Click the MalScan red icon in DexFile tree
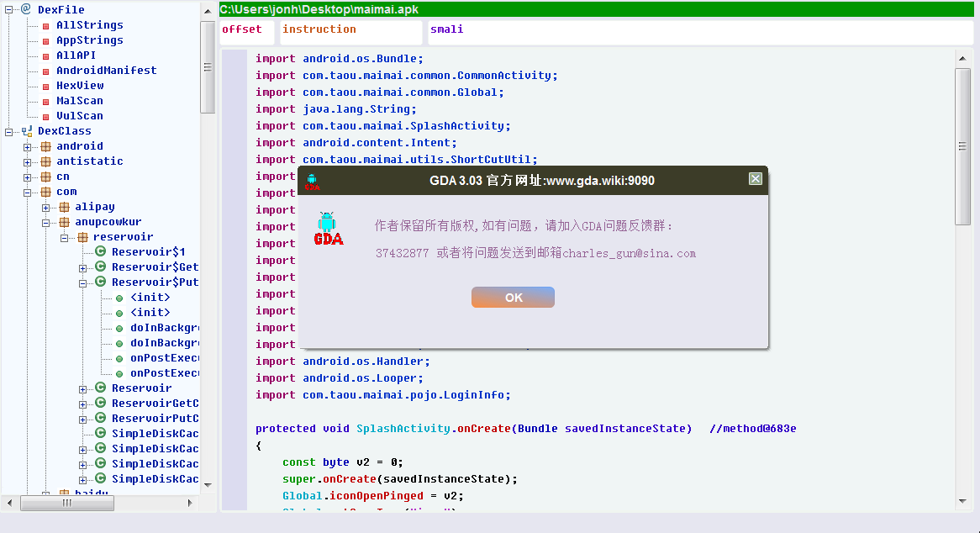The image size is (980, 533). [x=45, y=100]
